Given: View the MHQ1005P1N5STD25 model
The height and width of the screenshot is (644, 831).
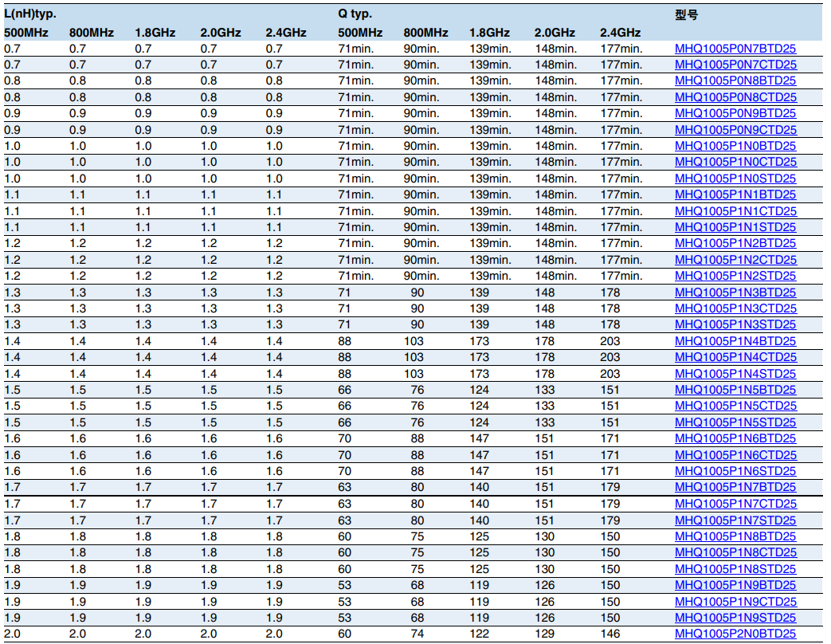Looking at the screenshot, I should (735, 422).
